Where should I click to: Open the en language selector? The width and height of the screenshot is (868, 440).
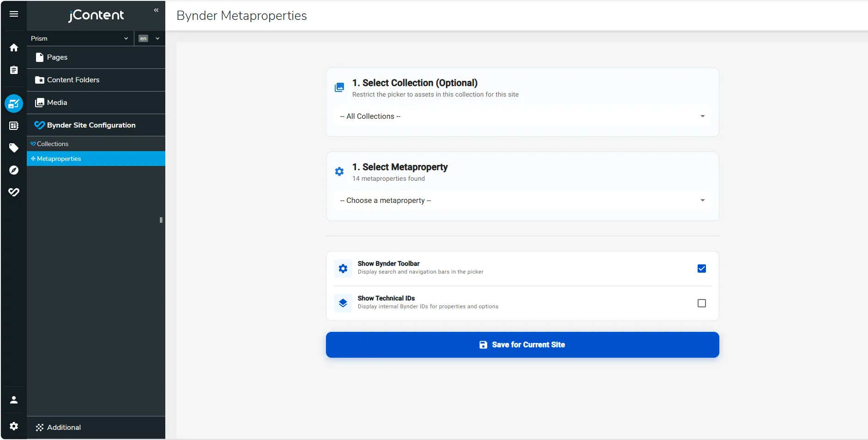(x=150, y=38)
